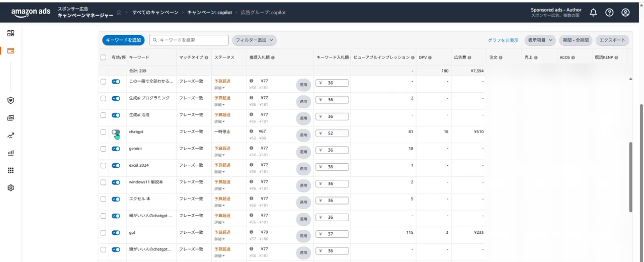
Task: Expand 詳細 under status in gpt row
Action: tap(219, 239)
